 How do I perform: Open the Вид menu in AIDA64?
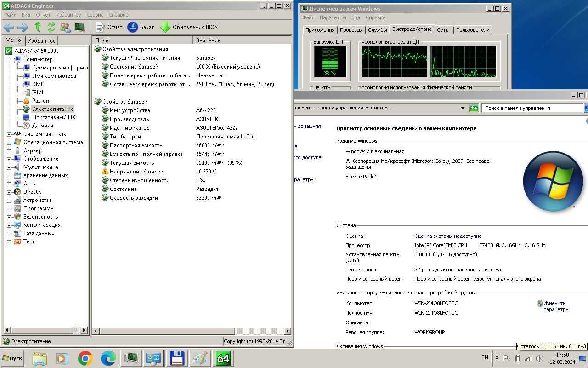click(26, 15)
